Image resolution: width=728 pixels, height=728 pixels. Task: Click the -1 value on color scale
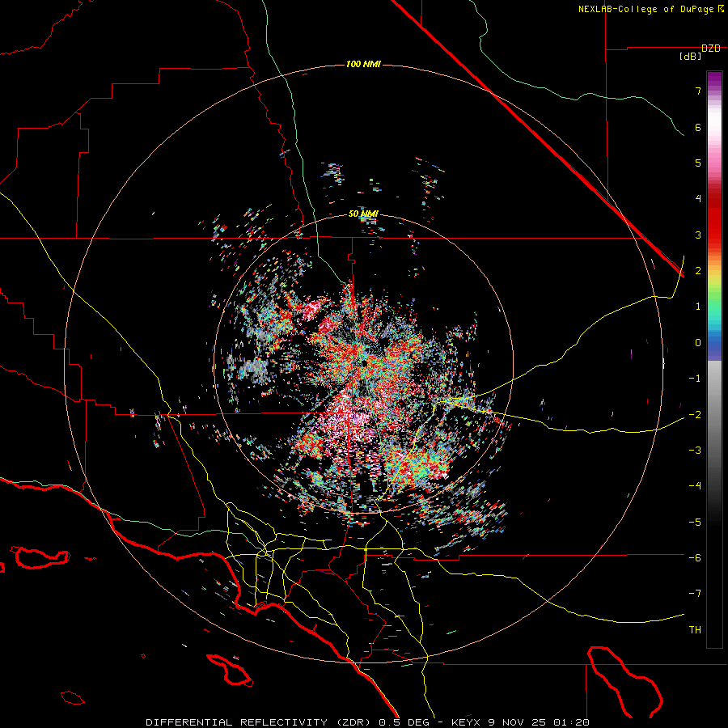point(695,379)
